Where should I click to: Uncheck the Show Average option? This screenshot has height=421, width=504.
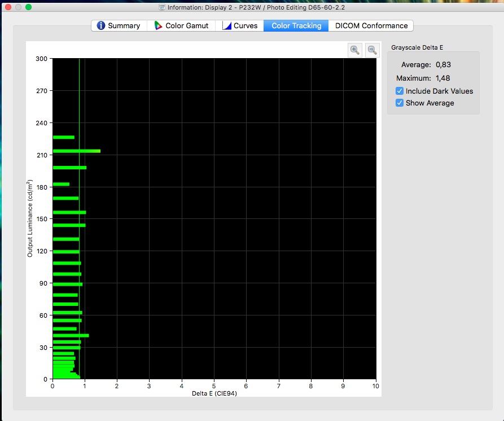coord(400,103)
